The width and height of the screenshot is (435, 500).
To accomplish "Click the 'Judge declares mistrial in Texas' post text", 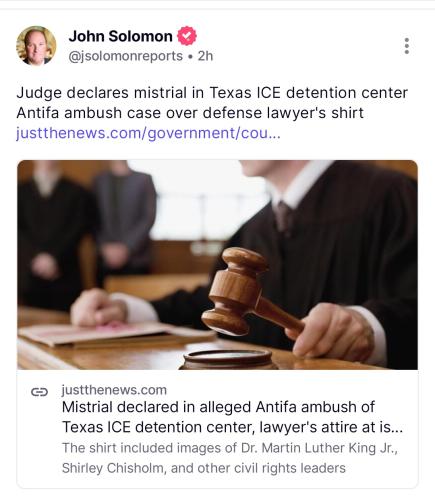I will pos(212,93).
